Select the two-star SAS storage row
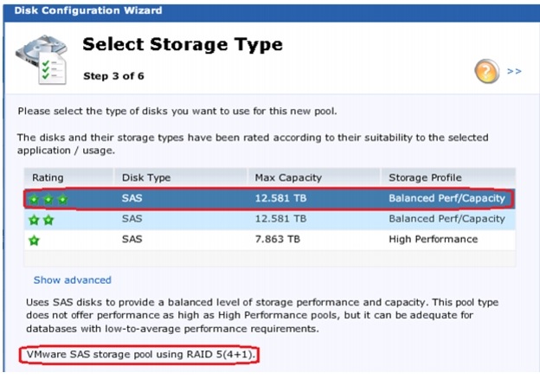 pos(270,219)
